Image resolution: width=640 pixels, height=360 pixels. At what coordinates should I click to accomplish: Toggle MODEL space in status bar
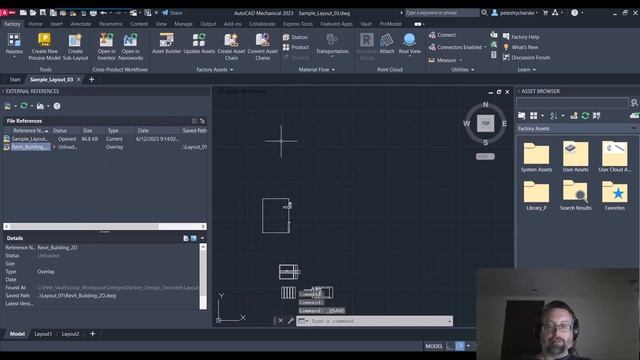pyautogui.click(x=433, y=346)
